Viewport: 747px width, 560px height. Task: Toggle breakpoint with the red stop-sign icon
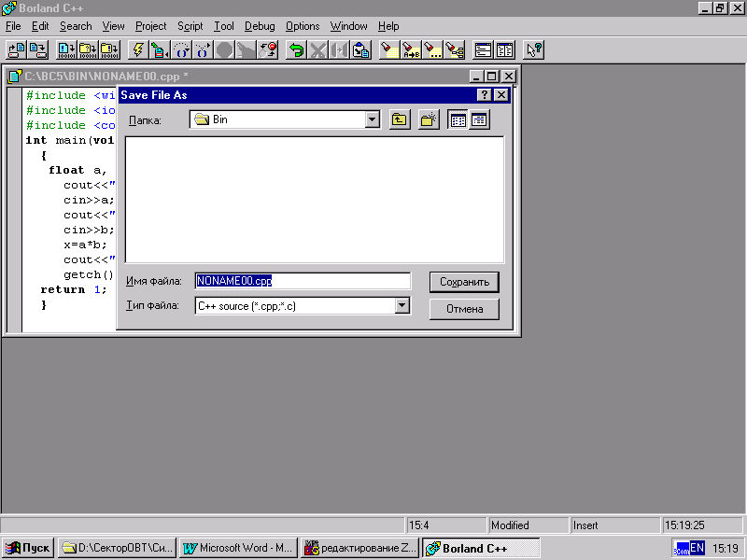pos(267,50)
